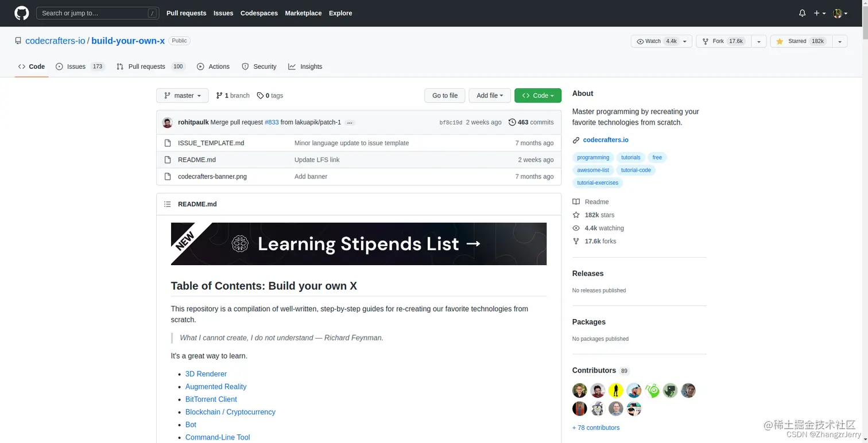The image size is (868, 443).
Task: View the 4.4k watching link
Action: [x=598, y=228]
